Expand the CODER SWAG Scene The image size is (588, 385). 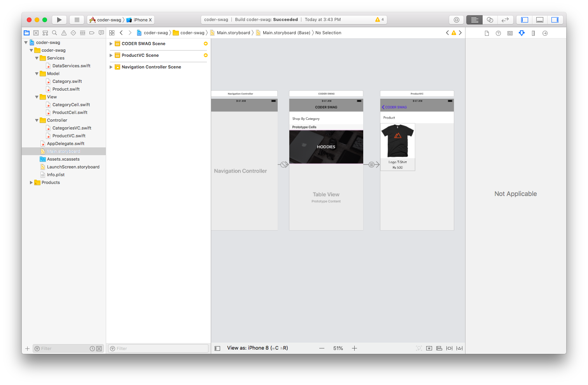[111, 44]
